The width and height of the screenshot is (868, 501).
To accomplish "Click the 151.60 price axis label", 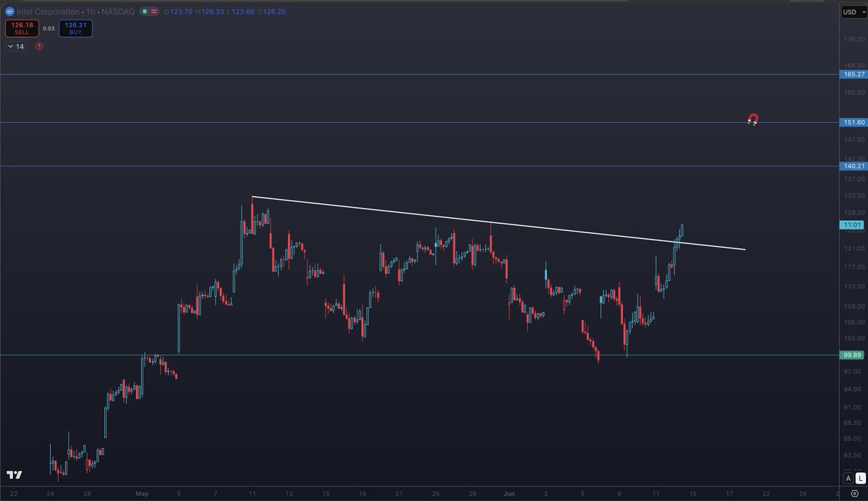I will coord(854,122).
